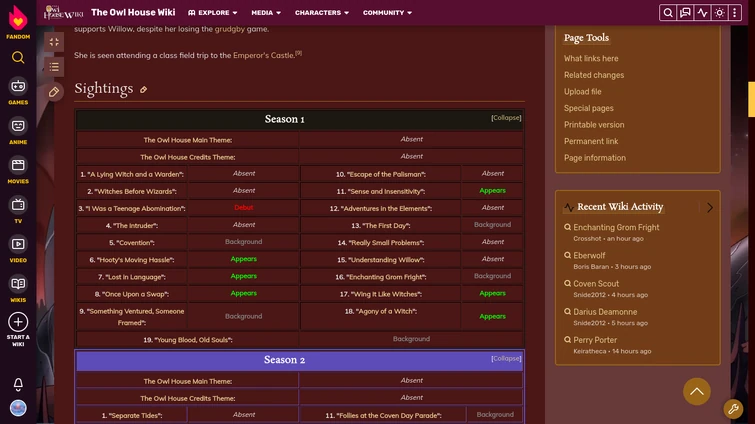Open "Follies at the Coven Day Parade"

coord(388,415)
